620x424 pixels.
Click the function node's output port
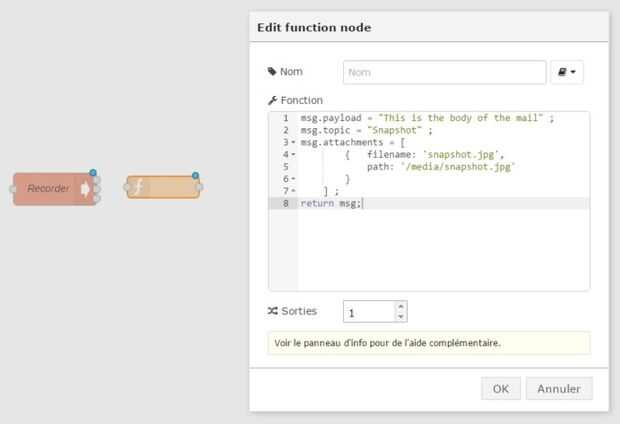click(200, 187)
